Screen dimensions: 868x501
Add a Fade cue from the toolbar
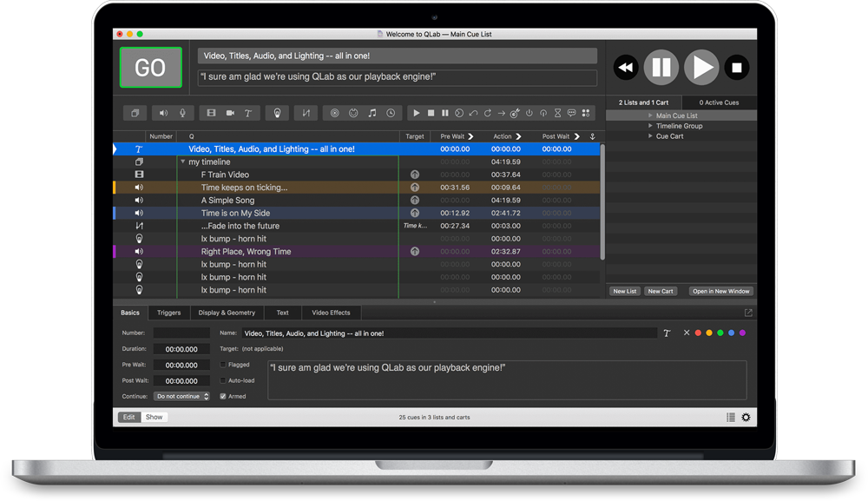[x=306, y=113]
